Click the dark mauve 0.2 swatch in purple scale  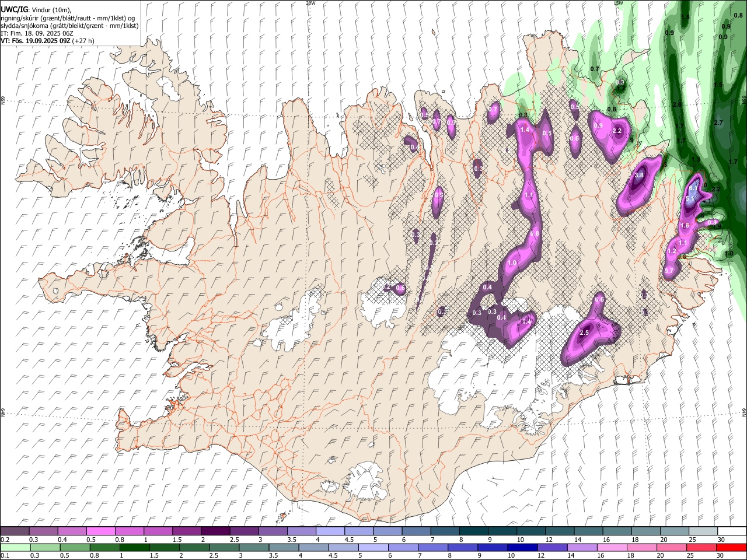(x=15, y=531)
